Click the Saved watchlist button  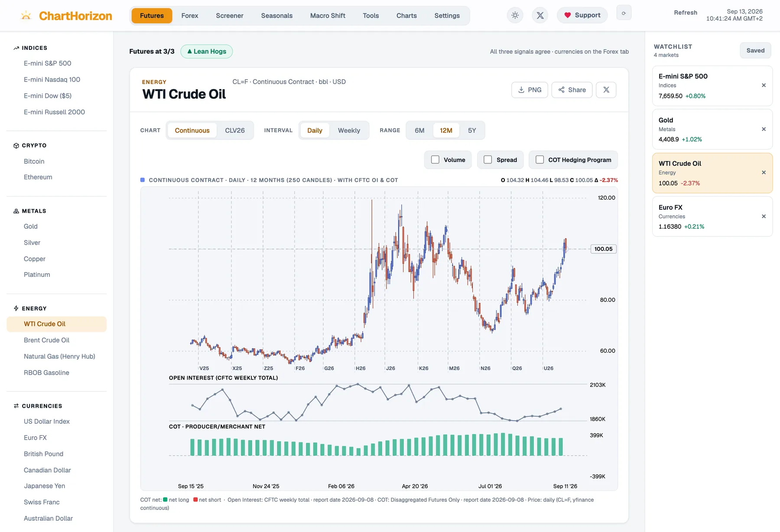click(x=755, y=51)
